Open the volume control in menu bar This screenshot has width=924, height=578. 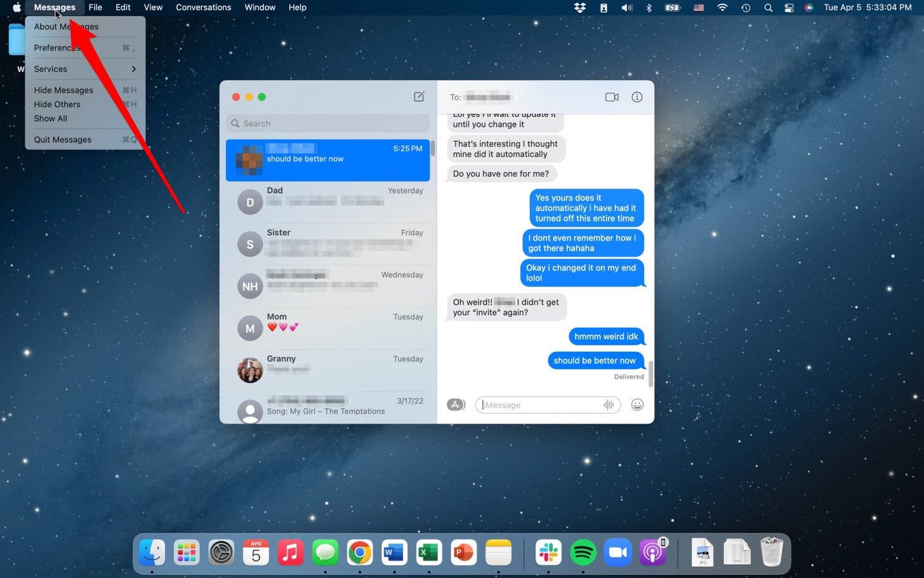click(626, 8)
